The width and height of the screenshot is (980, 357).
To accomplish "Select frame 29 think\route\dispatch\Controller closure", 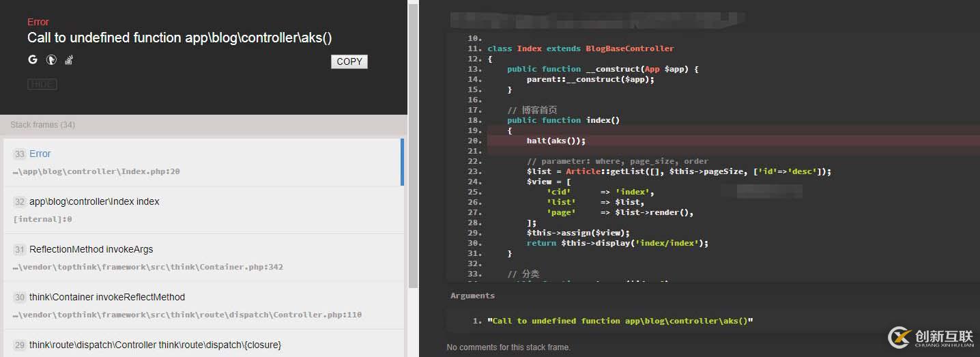I will 204,343.
